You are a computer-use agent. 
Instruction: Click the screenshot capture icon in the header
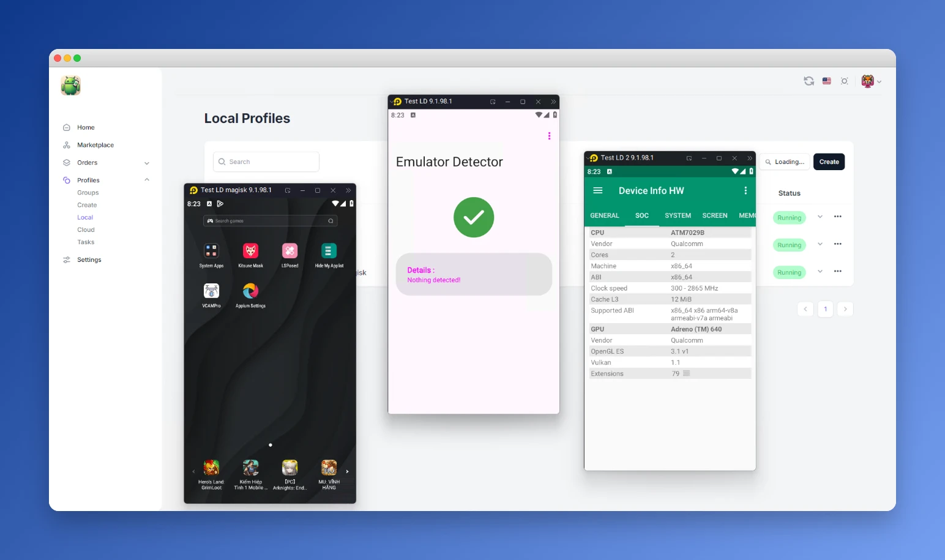click(845, 80)
